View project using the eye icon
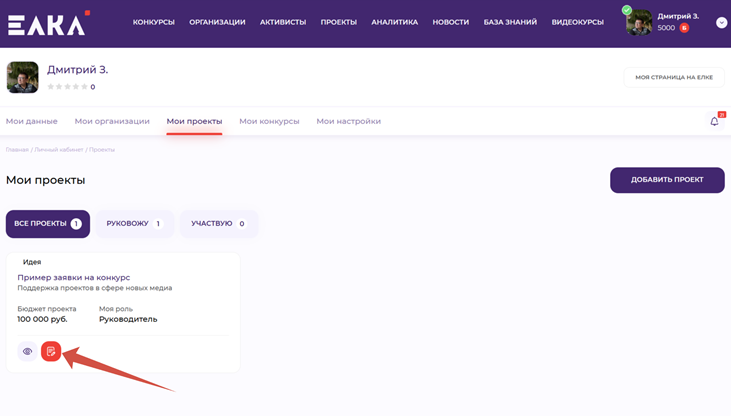Image resolution: width=731 pixels, height=416 pixels. 28,351
